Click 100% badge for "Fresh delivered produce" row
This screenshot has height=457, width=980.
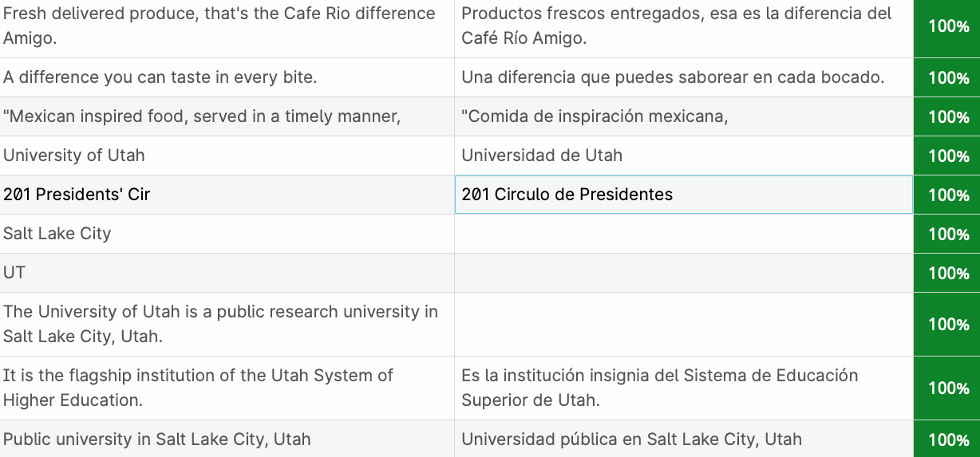click(x=948, y=26)
